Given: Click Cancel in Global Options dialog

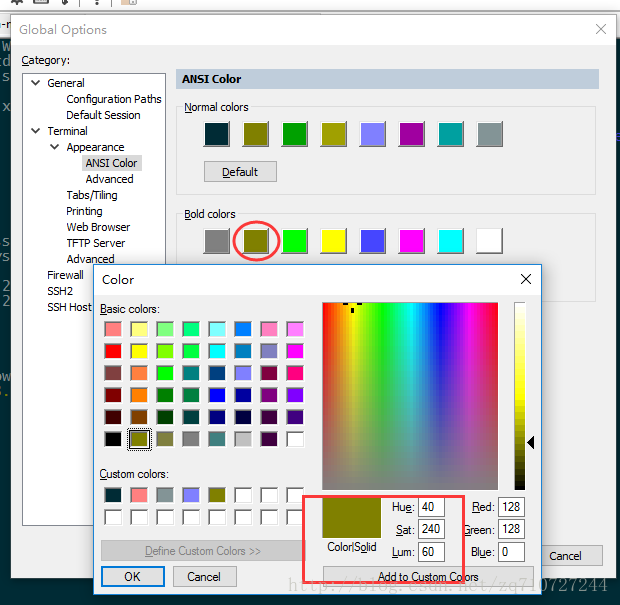Looking at the screenshot, I should [x=565, y=556].
